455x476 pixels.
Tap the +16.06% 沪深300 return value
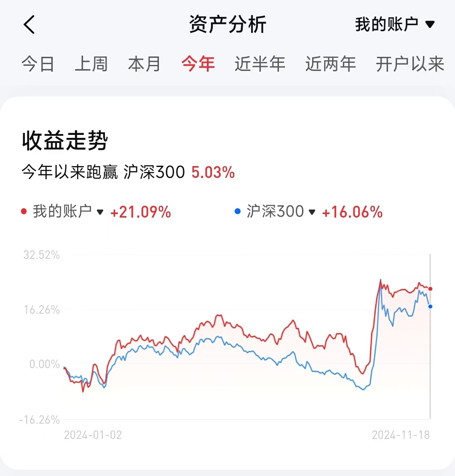pyautogui.click(x=352, y=212)
